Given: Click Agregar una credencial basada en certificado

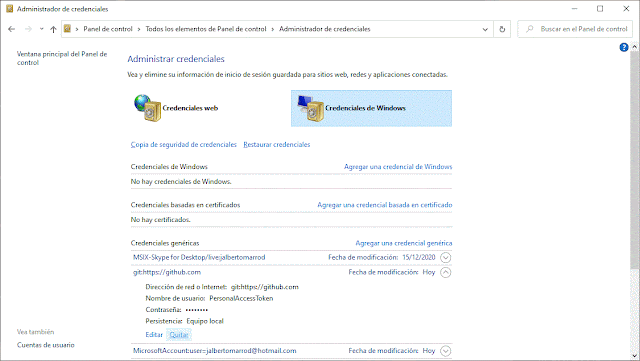Looking at the screenshot, I should click(x=385, y=205).
